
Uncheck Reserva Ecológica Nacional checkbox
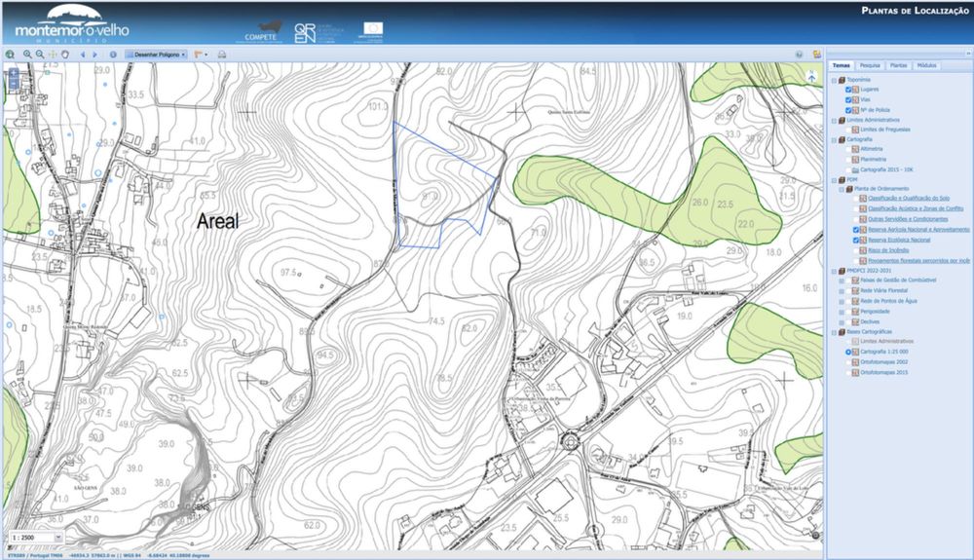[x=856, y=240]
